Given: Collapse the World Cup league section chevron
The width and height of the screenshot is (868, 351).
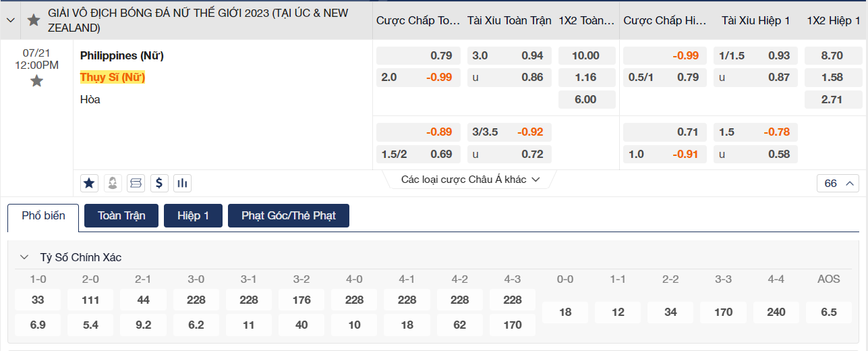Looking at the screenshot, I should coord(11,20).
